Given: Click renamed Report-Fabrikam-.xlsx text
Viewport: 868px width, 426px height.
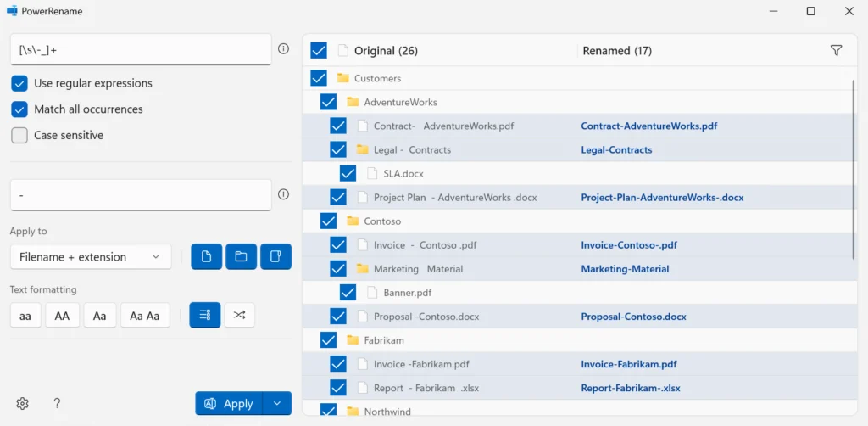Looking at the screenshot, I should [x=631, y=388].
